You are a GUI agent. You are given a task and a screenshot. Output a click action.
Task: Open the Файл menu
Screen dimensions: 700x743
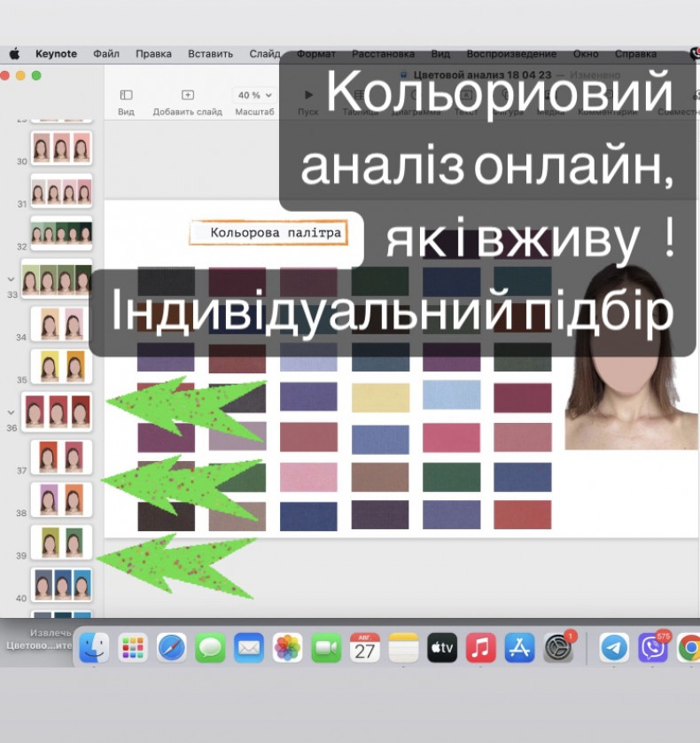pyautogui.click(x=106, y=54)
